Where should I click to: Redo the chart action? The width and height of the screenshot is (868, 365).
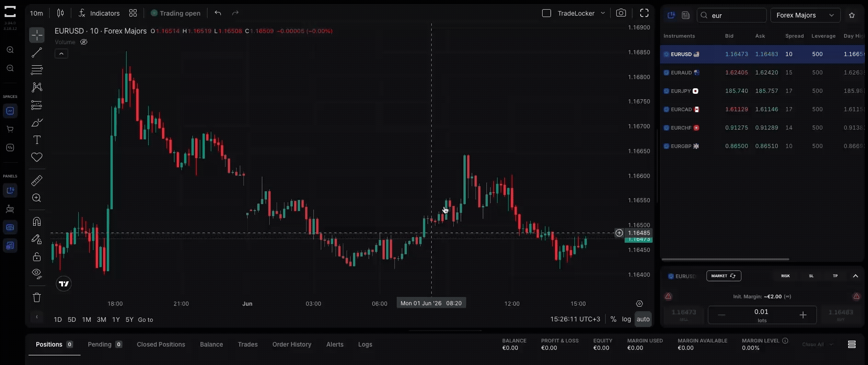pyautogui.click(x=235, y=13)
